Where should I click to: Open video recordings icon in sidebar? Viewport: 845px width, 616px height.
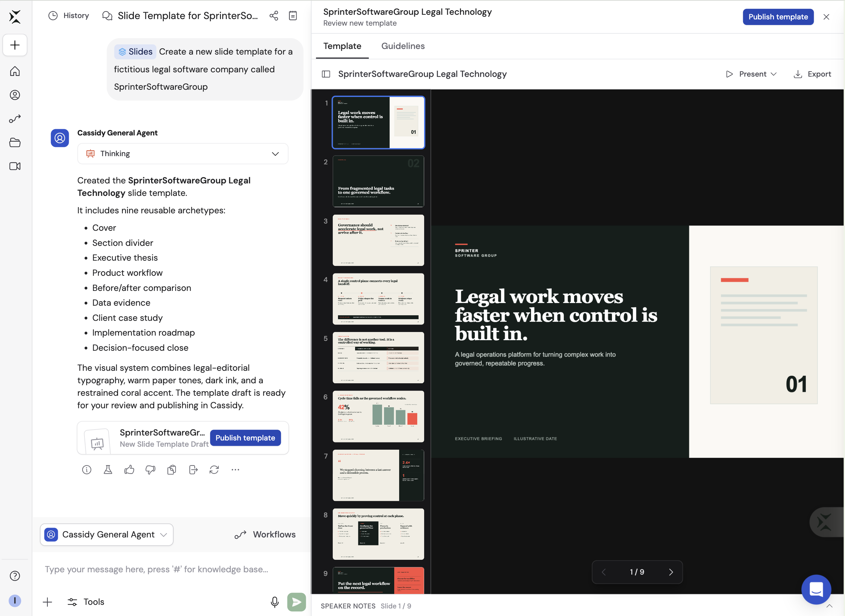15,166
